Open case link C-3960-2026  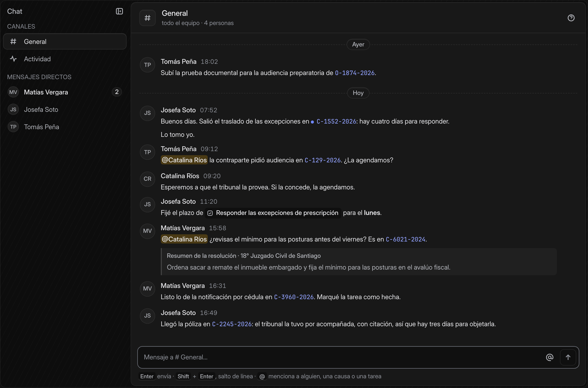click(294, 297)
